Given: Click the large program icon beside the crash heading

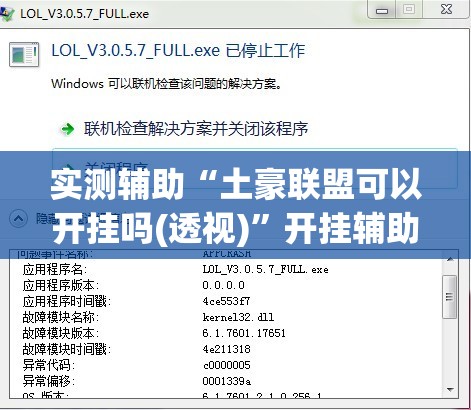Looking at the screenshot, I should pyautogui.click(x=24, y=54).
